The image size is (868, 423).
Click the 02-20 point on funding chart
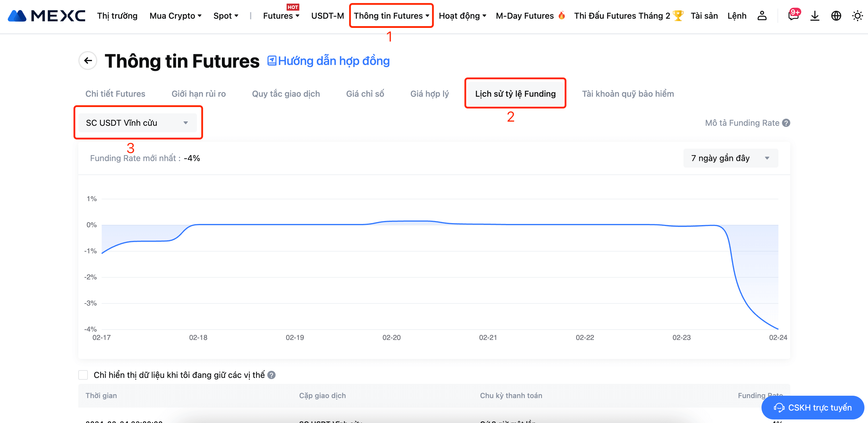click(391, 222)
